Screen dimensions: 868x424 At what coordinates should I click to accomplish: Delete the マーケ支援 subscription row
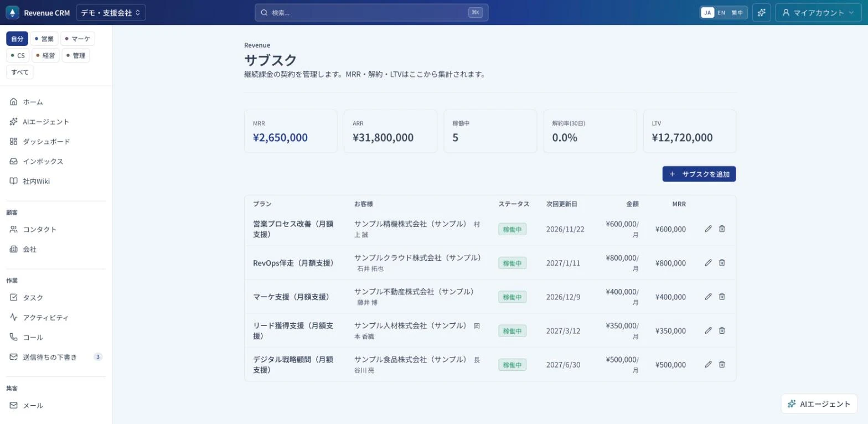click(x=722, y=296)
